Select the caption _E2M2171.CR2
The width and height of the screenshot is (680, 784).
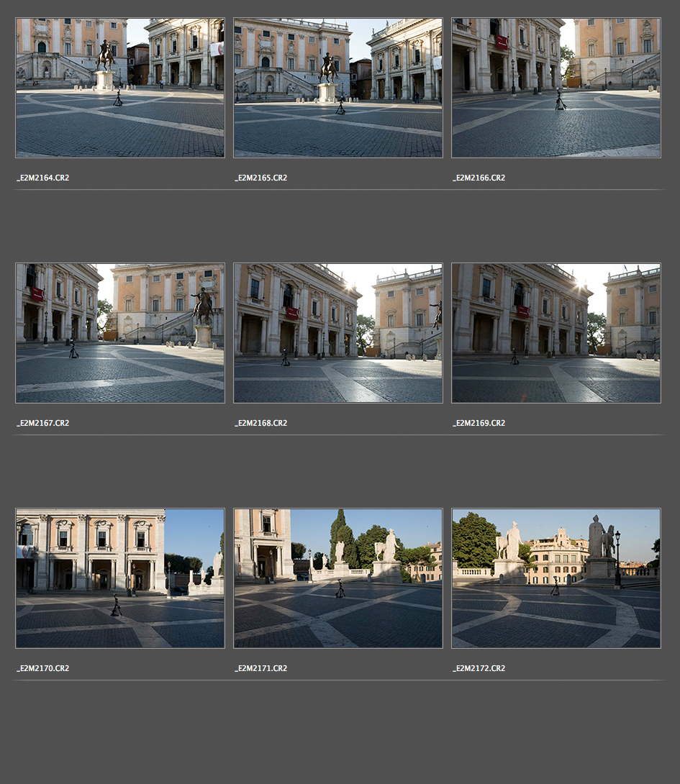tap(261, 668)
